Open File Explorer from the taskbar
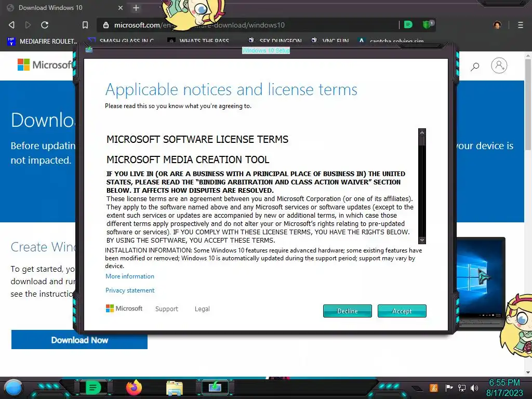 pyautogui.click(x=175, y=388)
